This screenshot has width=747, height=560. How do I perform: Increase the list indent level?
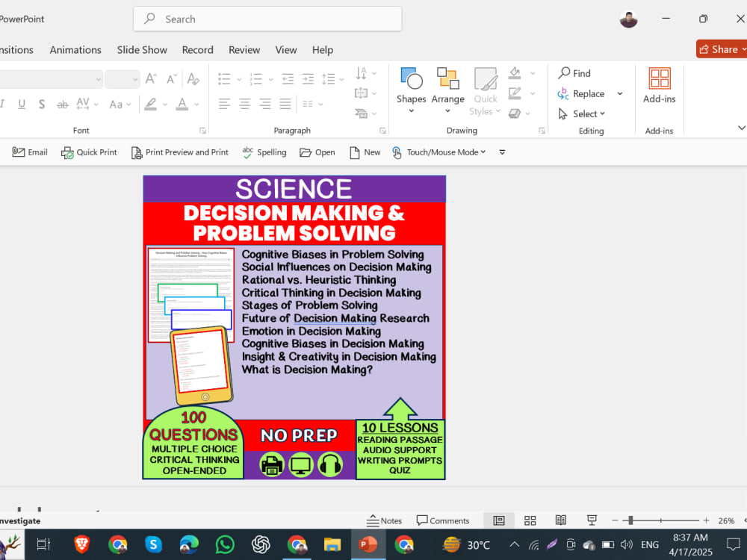309,78
